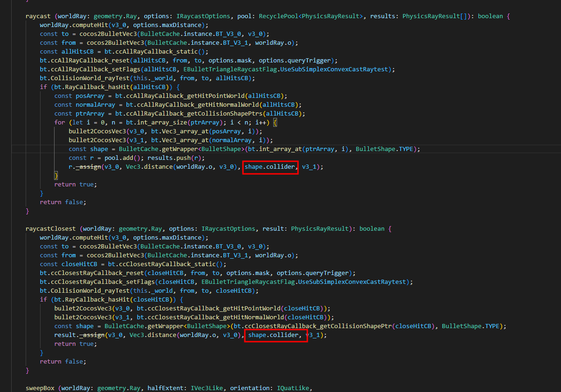The height and width of the screenshot is (392, 561).
Task: Click result: PhysicsRayResult parameter in raycastClosest
Action: click(305, 228)
